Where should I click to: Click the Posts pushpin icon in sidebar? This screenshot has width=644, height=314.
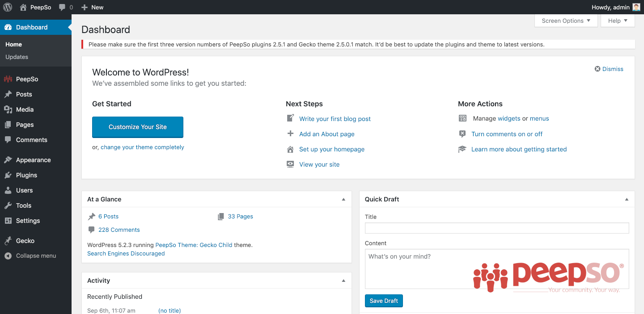(x=8, y=94)
